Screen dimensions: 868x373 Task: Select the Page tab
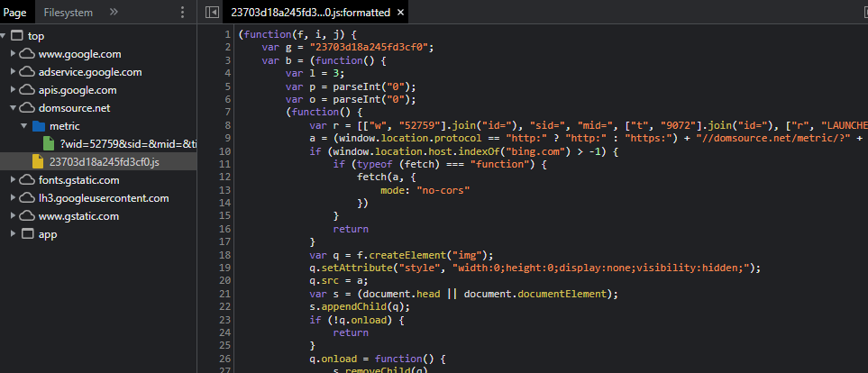click(x=15, y=12)
